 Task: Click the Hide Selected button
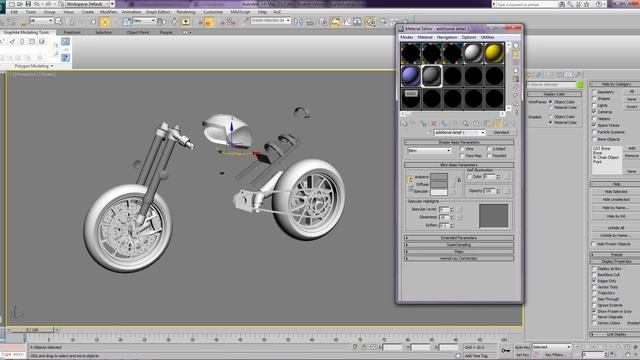616,191
